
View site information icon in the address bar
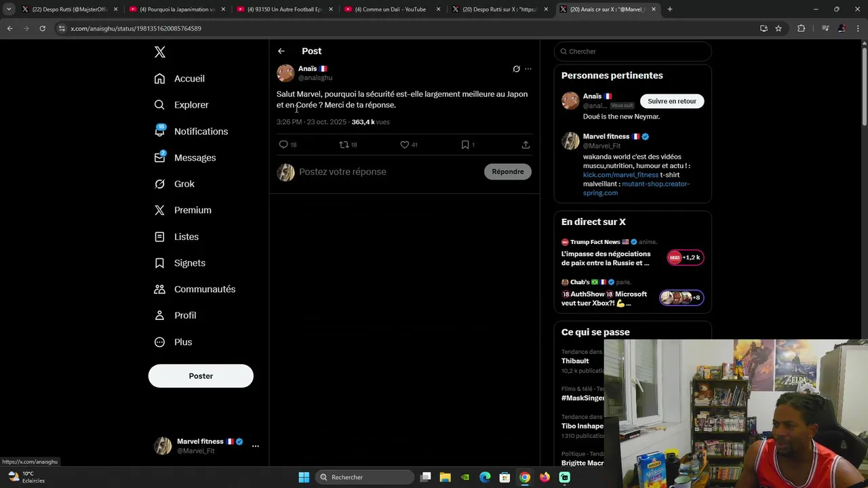62,28
